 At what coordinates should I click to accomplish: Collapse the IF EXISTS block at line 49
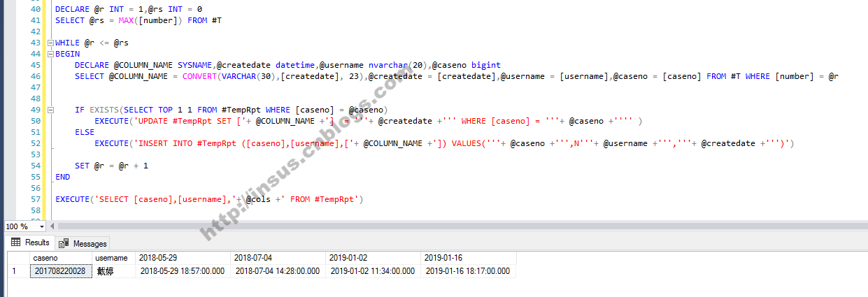(x=50, y=110)
